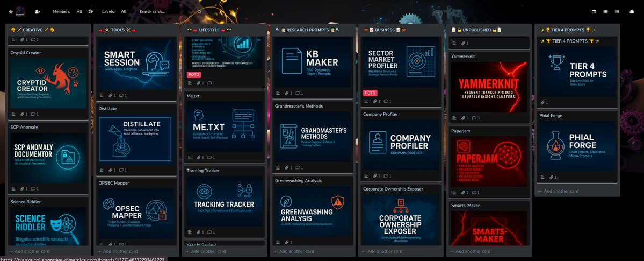Click the attachment icon on Grandmaster's Methods card

point(286,167)
